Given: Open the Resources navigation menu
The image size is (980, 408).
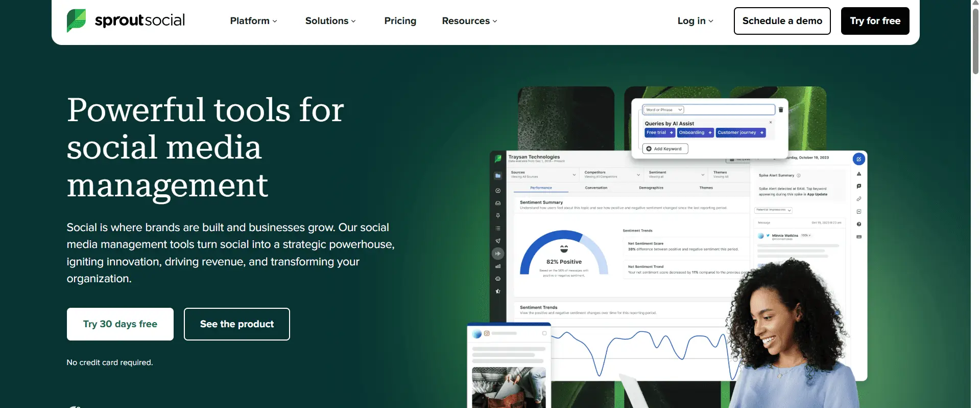Looking at the screenshot, I should point(469,21).
